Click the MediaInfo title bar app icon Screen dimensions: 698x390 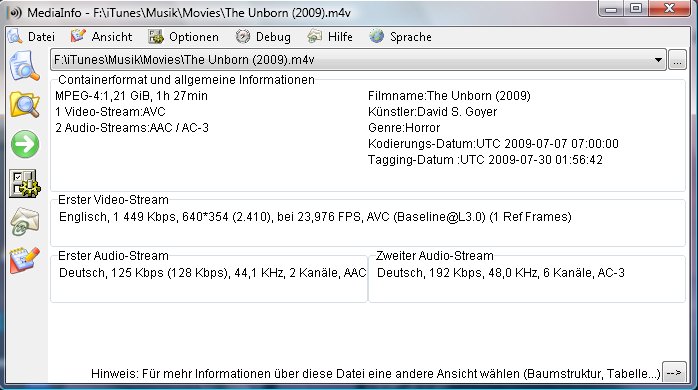click(15, 12)
